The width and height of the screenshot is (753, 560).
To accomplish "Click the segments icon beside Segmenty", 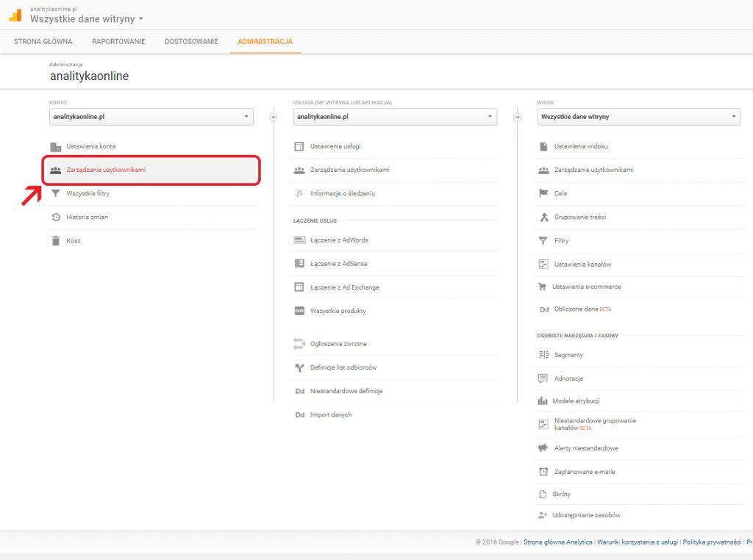I will 543,355.
